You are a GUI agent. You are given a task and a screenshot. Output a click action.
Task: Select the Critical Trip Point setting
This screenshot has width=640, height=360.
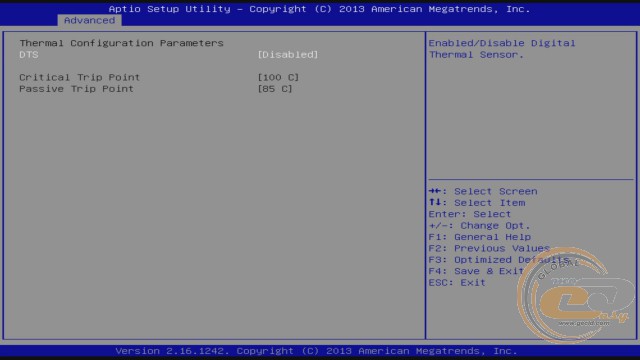tap(80, 78)
